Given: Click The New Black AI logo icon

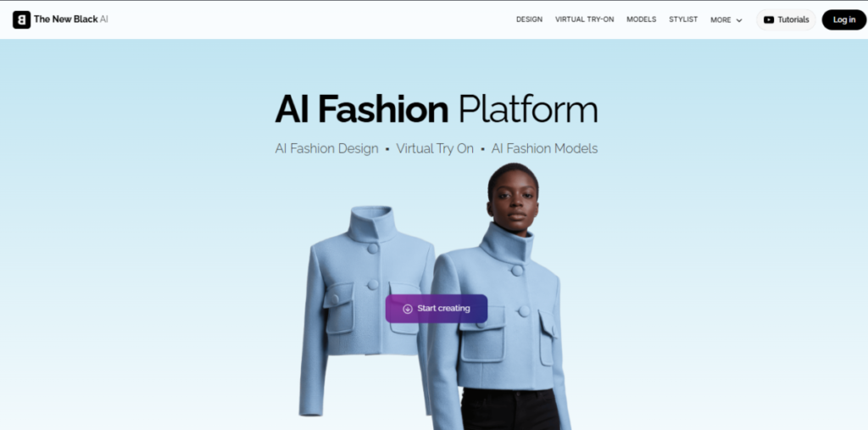Looking at the screenshot, I should [21, 20].
